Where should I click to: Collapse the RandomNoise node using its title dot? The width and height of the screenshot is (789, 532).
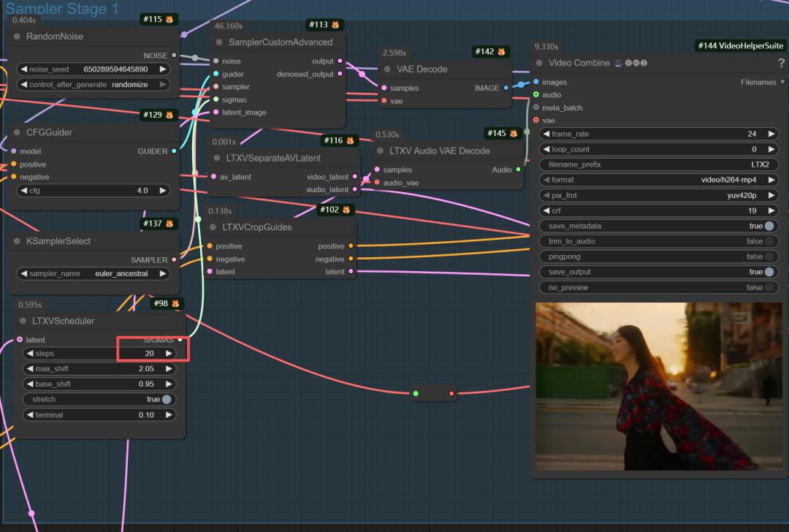(x=15, y=37)
